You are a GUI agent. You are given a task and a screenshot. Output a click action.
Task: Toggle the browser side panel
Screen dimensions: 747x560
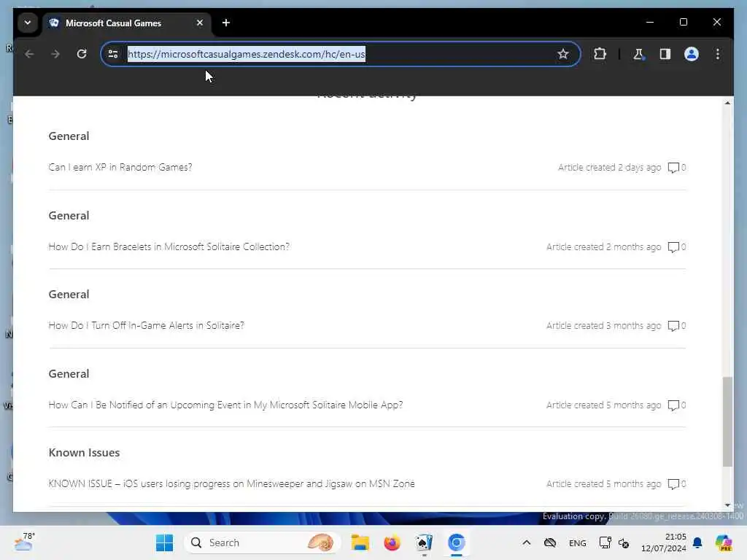pyautogui.click(x=665, y=54)
